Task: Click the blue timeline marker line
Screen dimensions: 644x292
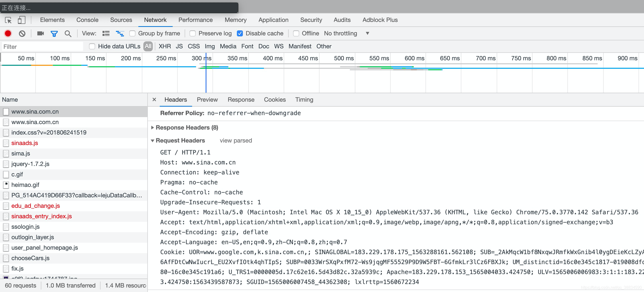Action: click(206, 73)
